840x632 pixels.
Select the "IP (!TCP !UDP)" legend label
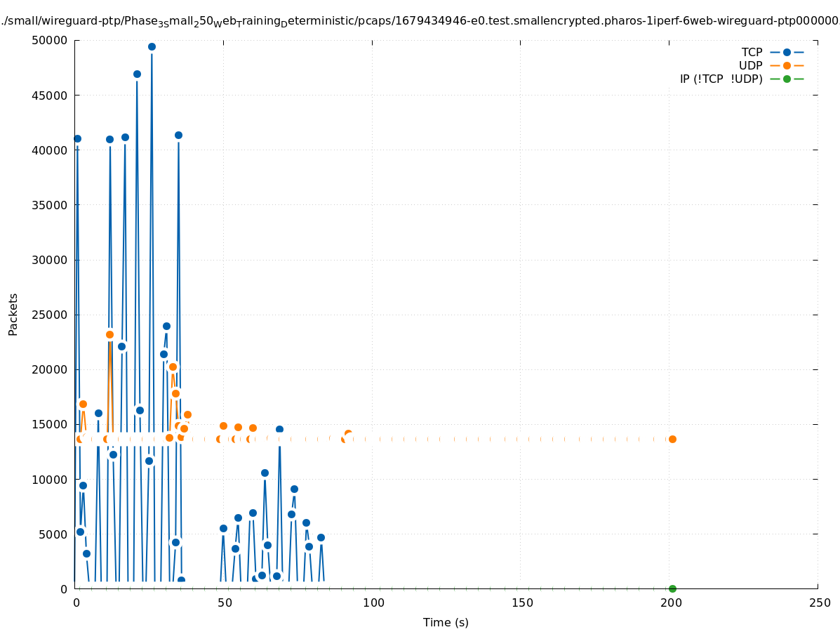click(721, 79)
